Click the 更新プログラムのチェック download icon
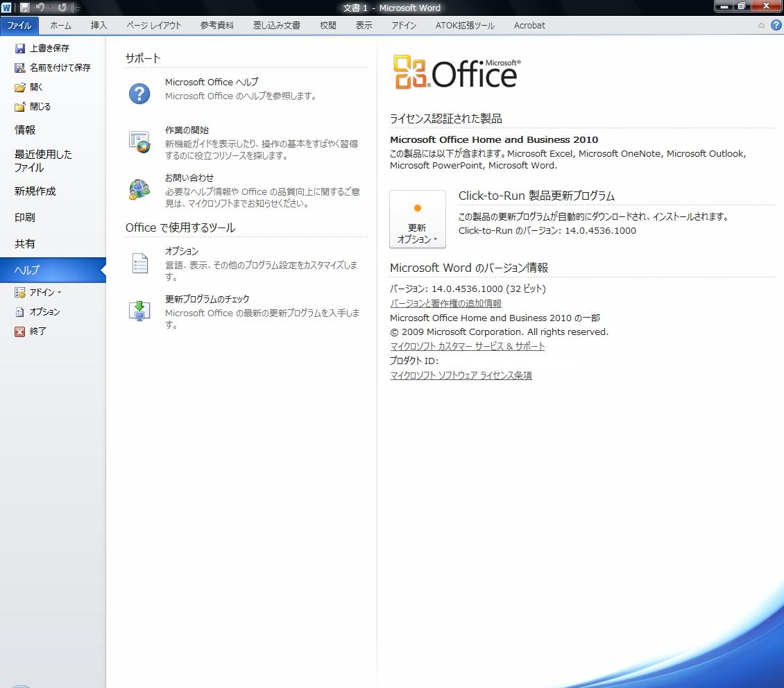The image size is (784, 688). click(139, 311)
